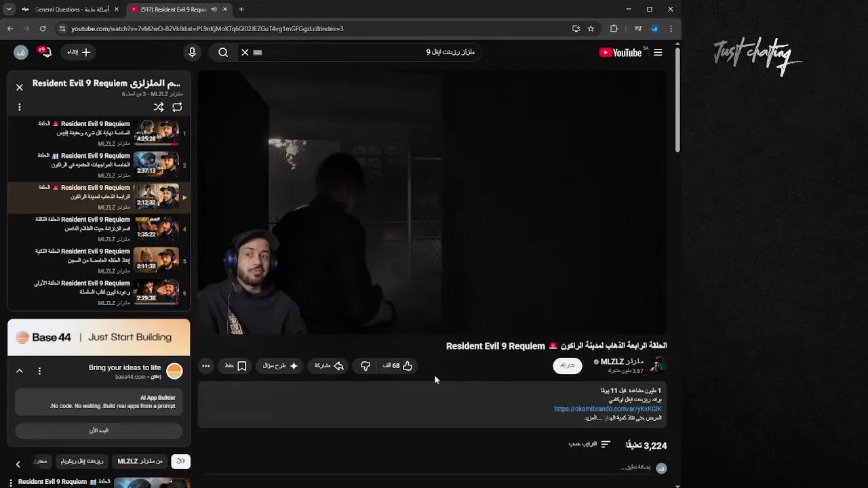Click the Ask (sparkle) button
The height and width of the screenshot is (488, 868).
(x=280, y=366)
